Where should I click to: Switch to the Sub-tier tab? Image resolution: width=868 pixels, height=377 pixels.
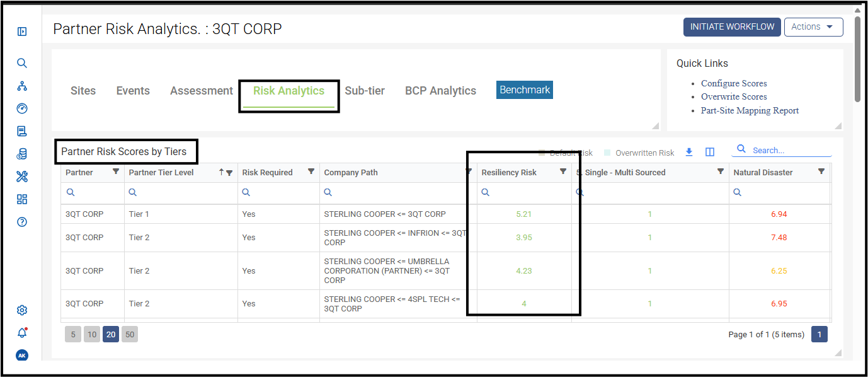click(365, 91)
